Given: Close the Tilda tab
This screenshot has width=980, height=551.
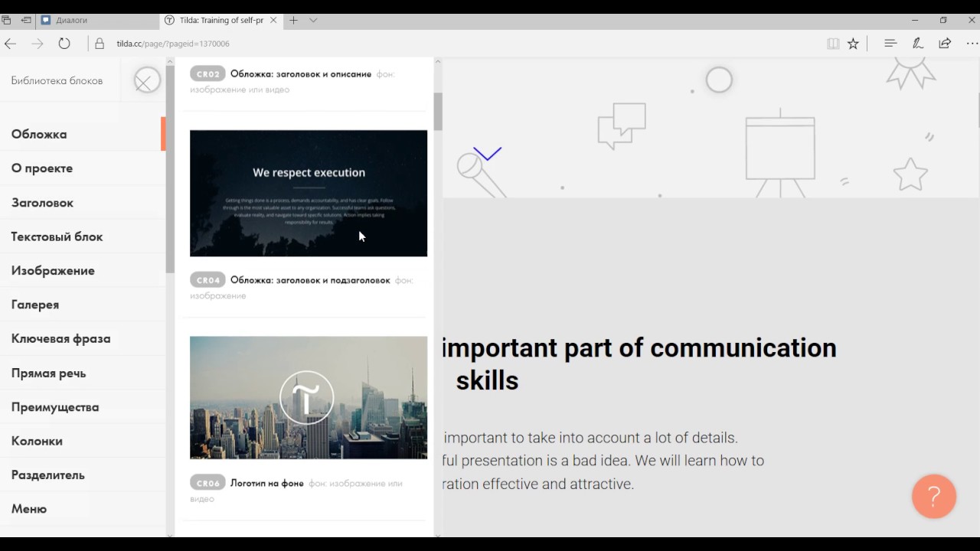Looking at the screenshot, I should click(273, 20).
